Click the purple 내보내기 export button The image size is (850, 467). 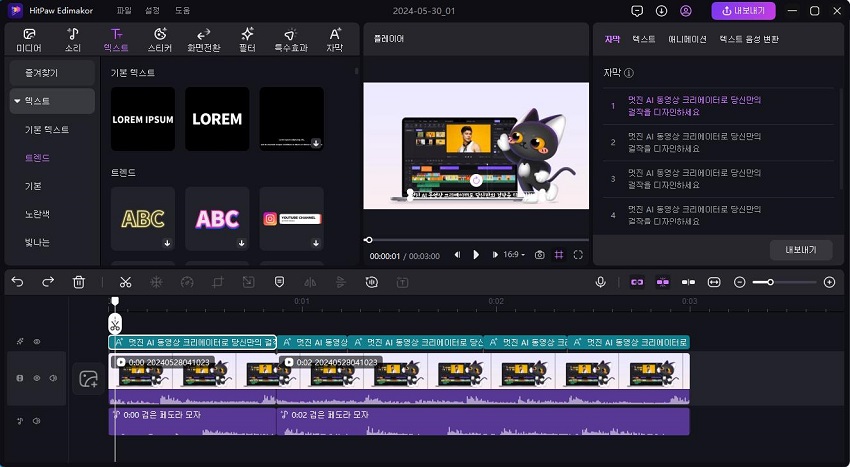pyautogui.click(x=743, y=11)
